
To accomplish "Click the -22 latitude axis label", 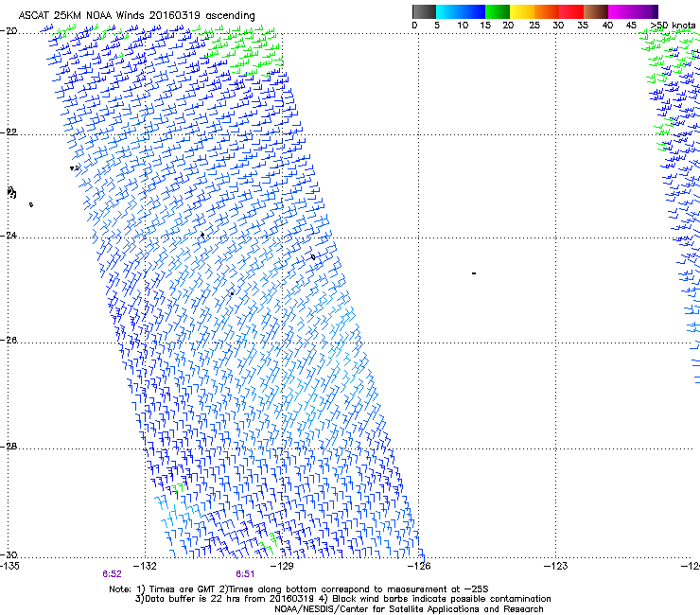I will coord(9,132).
